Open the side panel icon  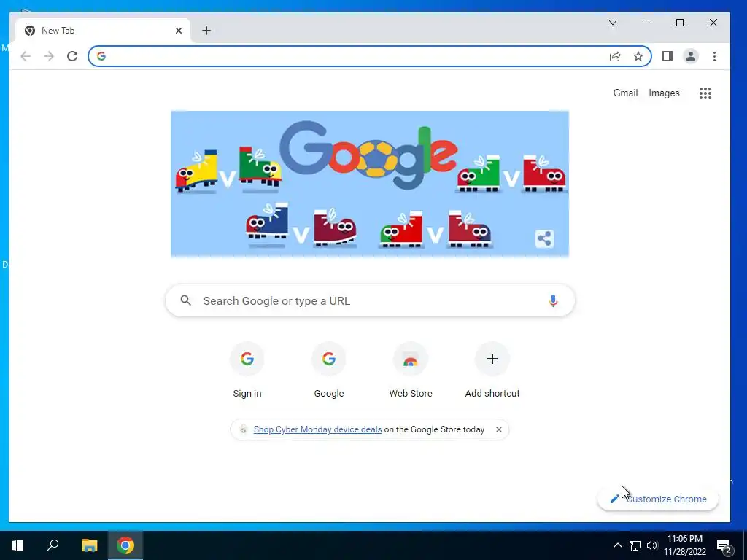coord(667,56)
